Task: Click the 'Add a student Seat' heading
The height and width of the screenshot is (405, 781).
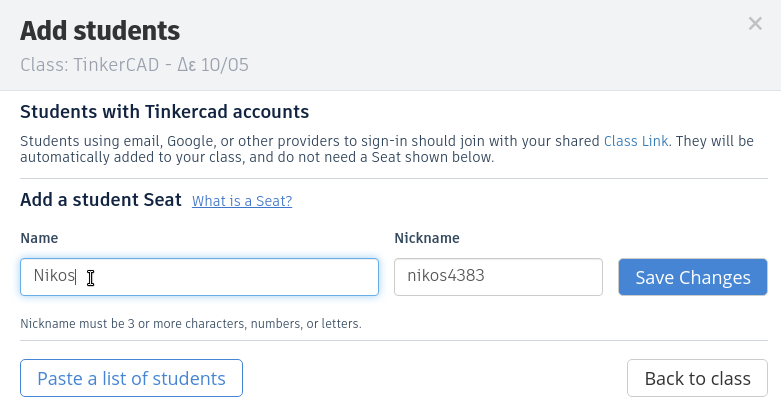Action: [x=100, y=200]
